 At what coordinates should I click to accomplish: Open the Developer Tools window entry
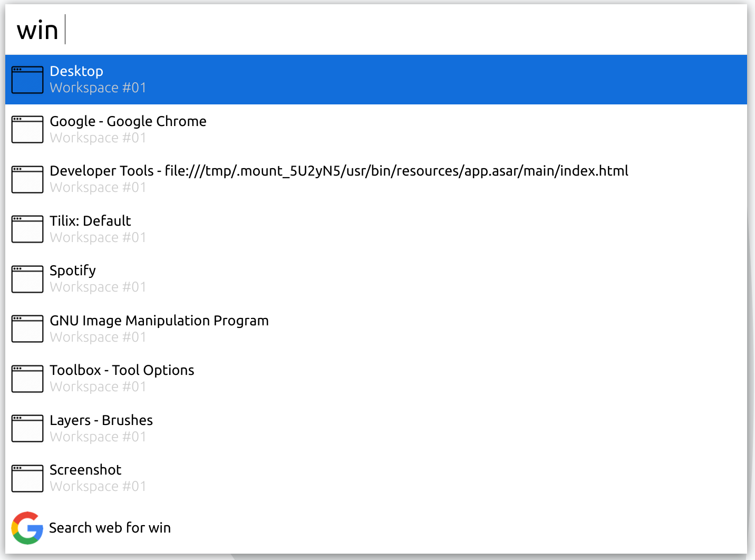(x=376, y=179)
